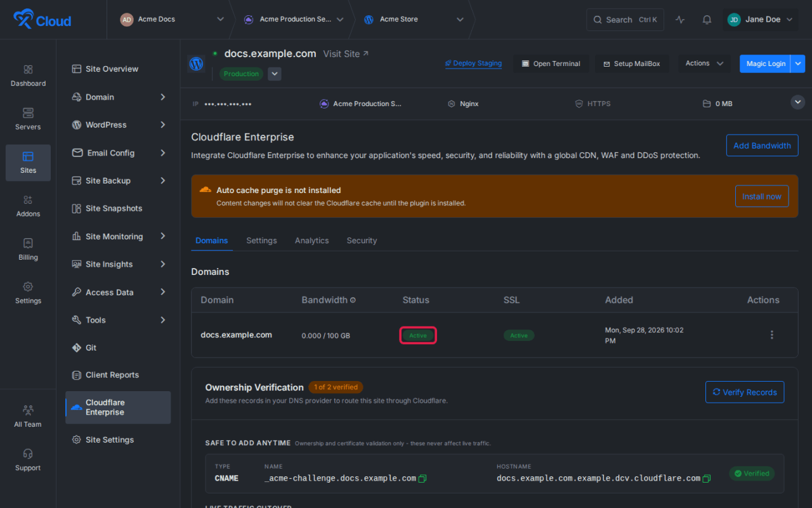This screenshot has height=508, width=812.
Task: Copy the dcv.cloudflare.com hostname
Action: [x=707, y=478]
